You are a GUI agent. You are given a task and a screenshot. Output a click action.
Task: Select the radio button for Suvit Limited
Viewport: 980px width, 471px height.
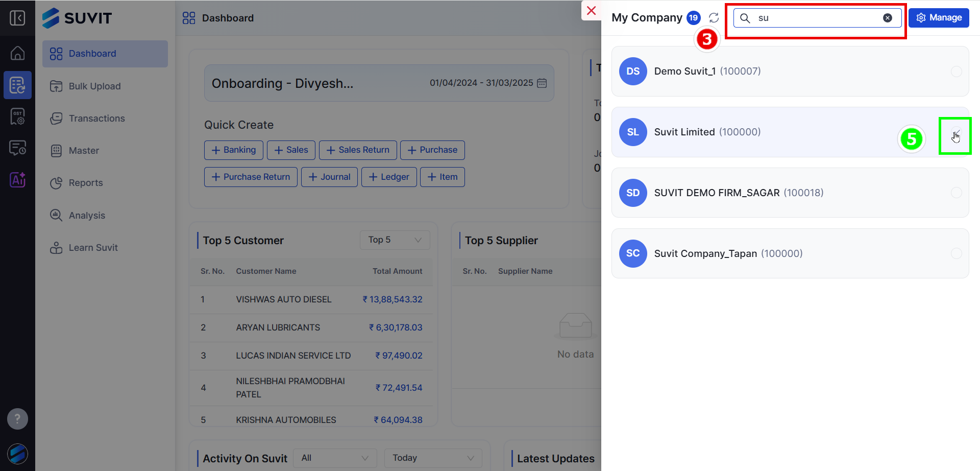956,132
